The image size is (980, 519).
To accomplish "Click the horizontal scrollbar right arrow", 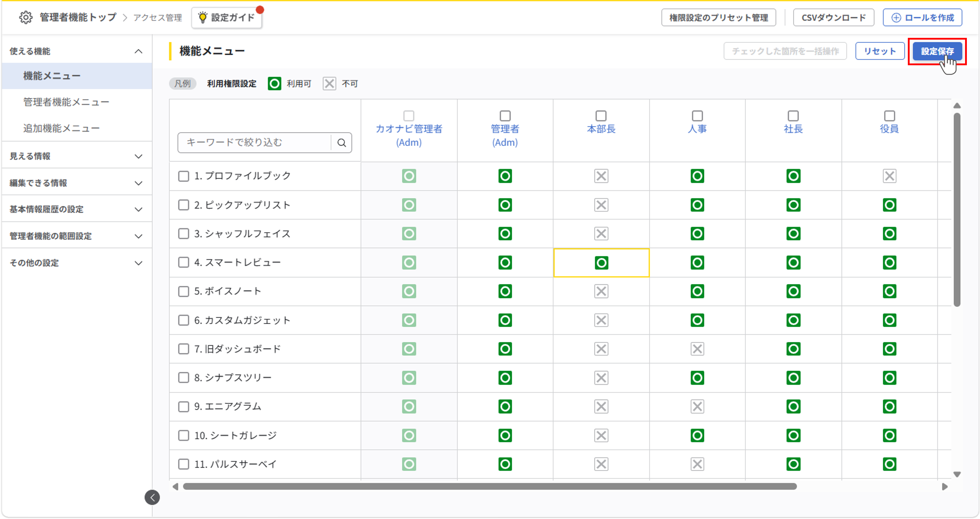I will (945, 487).
